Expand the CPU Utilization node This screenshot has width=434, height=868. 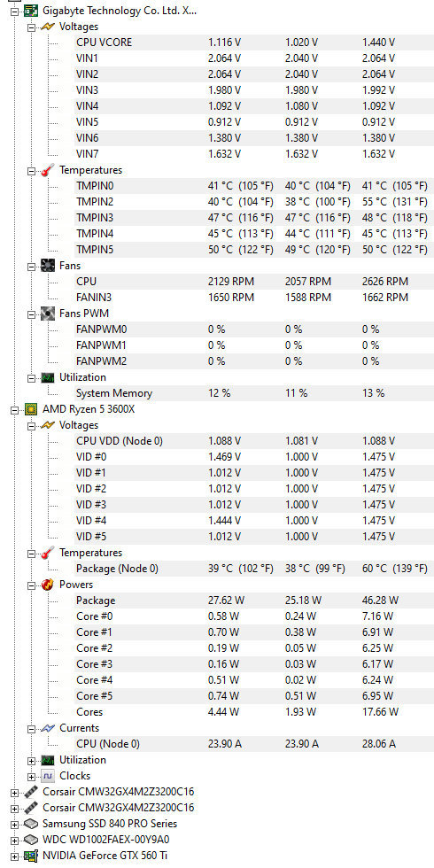[x=32, y=760]
